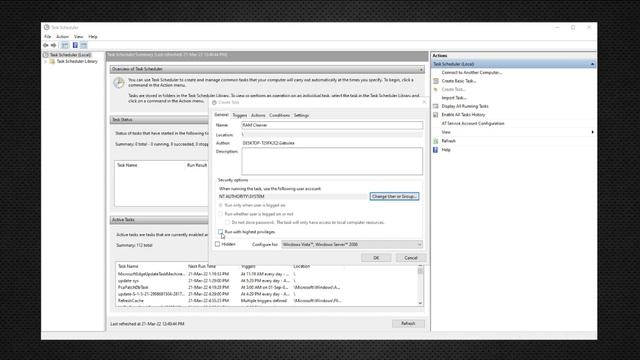Image resolution: width=640 pixels, height=360 pixels.
Task: Select Task Scheduler Library in the tree
Action: tap(77, 61)
